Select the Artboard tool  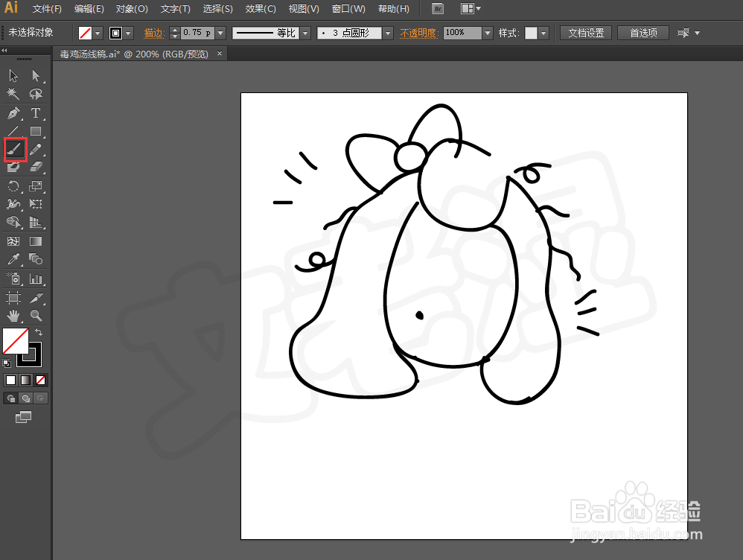tap(13, 298)
